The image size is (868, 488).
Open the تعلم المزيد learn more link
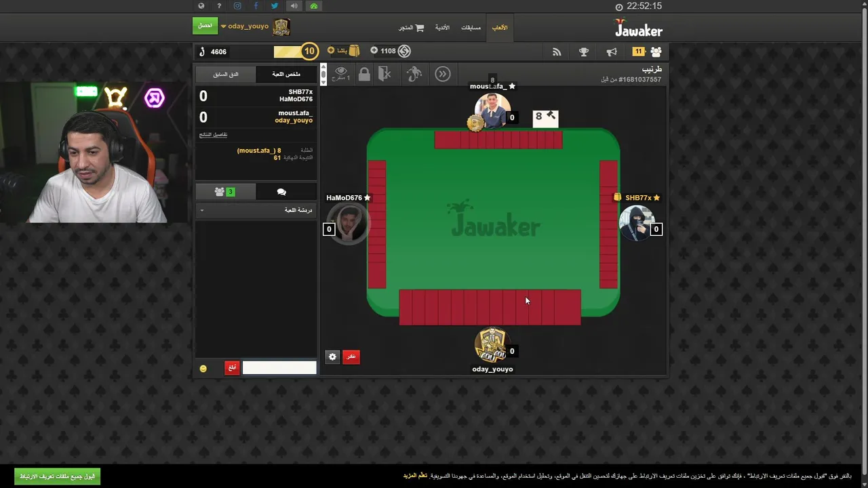point(415,476)
